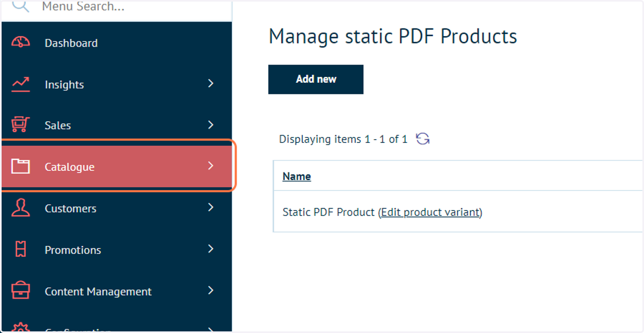This screenshot has height=333, width=644.
Task: Click the Catalogue folder icon
Action: pos(20,166)
